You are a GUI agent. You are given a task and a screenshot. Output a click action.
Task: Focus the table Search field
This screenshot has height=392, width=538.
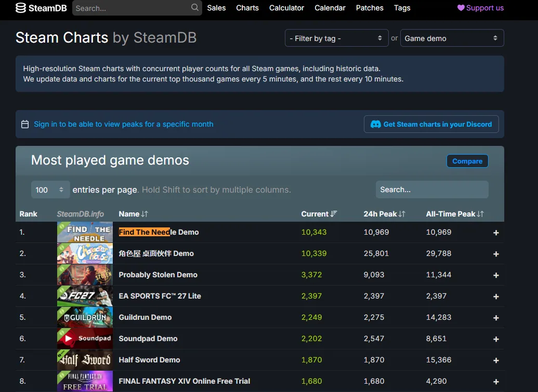point(432,190)
